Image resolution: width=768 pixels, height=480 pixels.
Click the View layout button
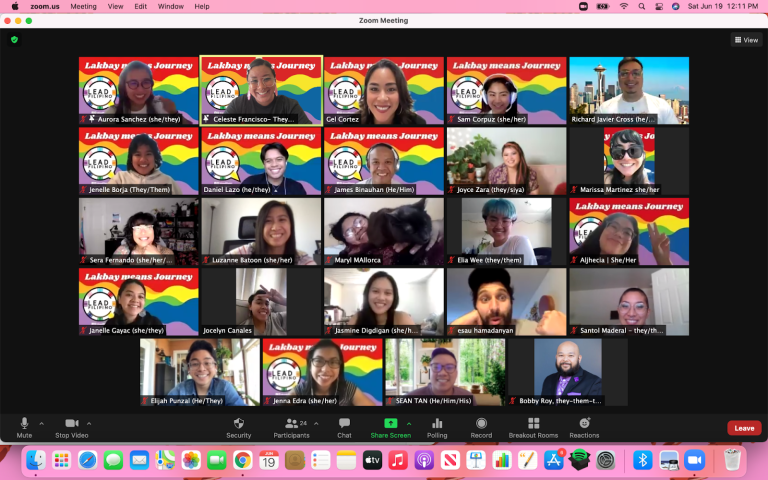pos(746,40)
